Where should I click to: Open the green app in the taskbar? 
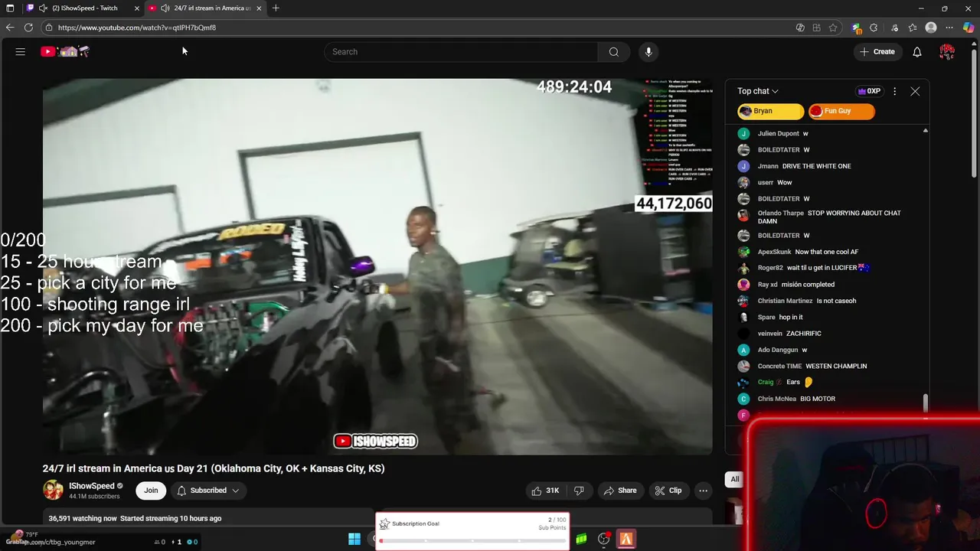point(582,540)
